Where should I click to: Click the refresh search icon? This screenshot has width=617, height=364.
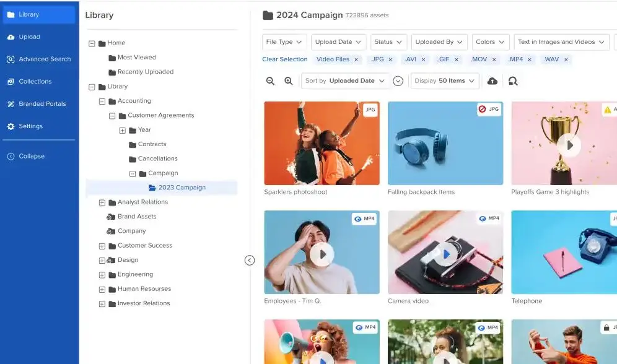[x=513, y=81]
